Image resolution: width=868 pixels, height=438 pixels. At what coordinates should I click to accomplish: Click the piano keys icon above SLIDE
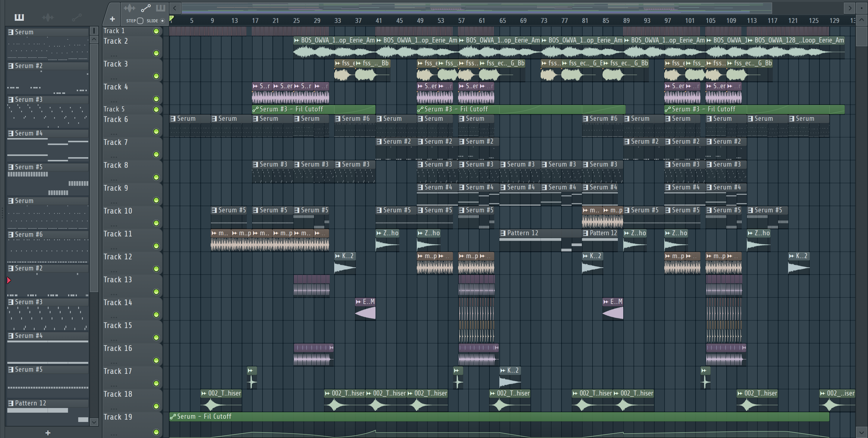click(160, 8)
